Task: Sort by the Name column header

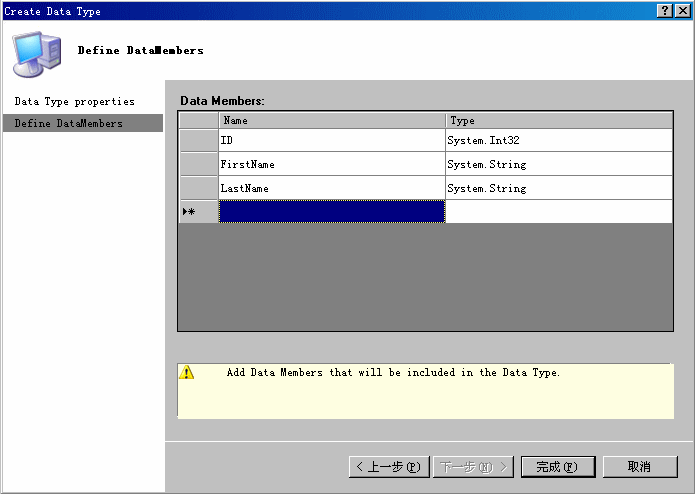Action: coord(331,120)
